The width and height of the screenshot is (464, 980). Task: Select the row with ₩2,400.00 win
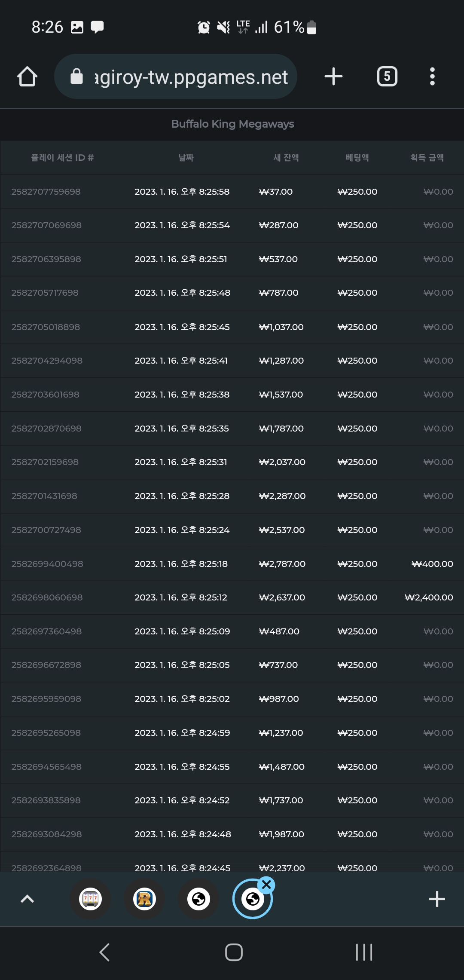232,597
